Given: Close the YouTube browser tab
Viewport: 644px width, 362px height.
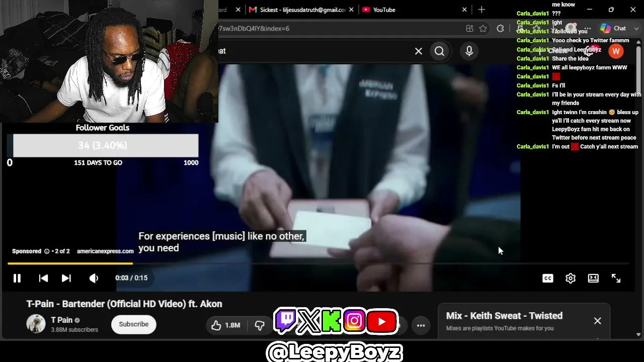Looking at the screenshot, I should click(x=464, y=10).
